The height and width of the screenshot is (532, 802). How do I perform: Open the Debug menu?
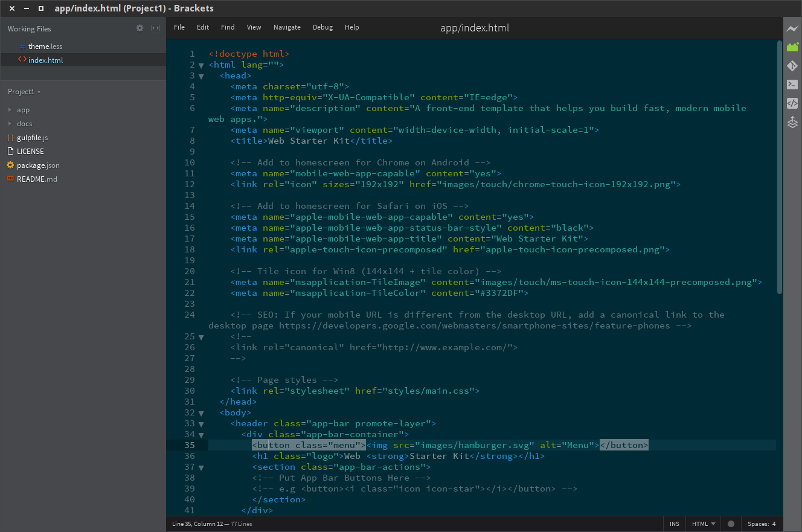pyautogui.click(x=322, y=27)
